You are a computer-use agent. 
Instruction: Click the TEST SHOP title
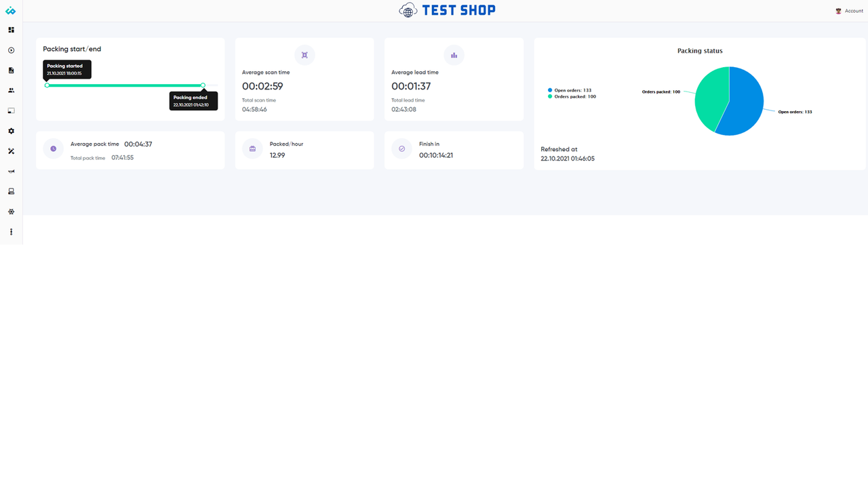coord(459,10)
